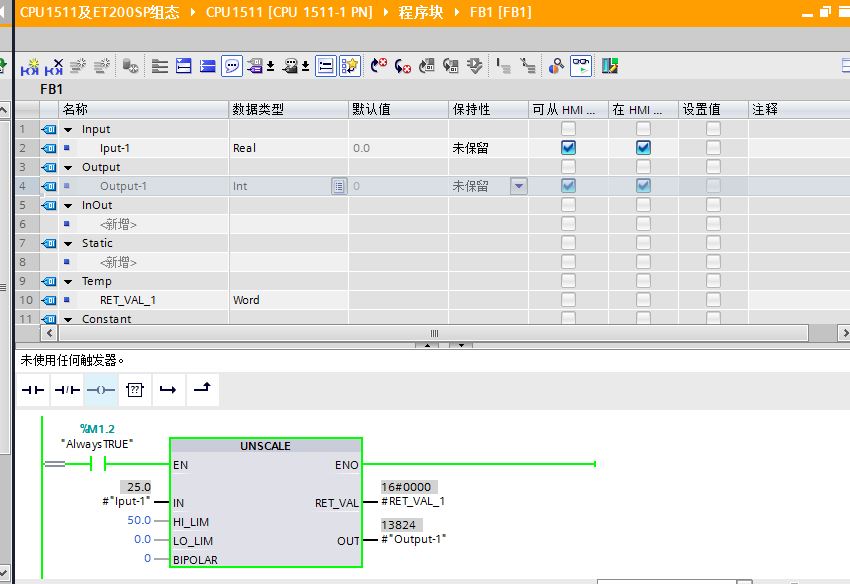This screenshot has width=850, height=584.
Task: Insert a normally closed contact
Action: click(x=67, y=390)
